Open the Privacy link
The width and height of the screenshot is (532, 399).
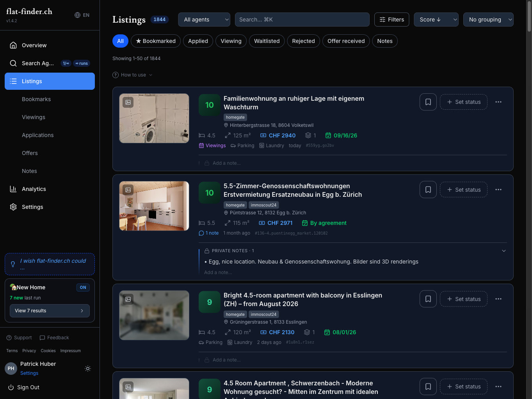click(x=29, y=351)
